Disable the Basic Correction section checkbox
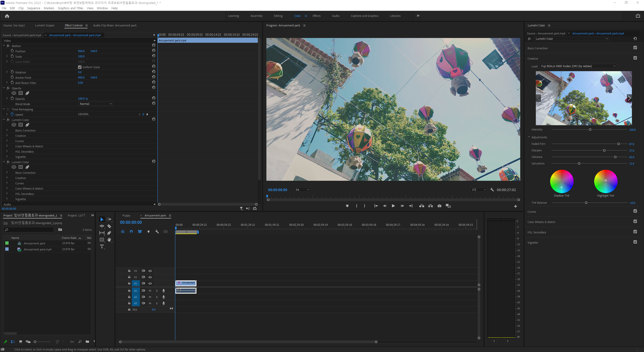Screen dimensions: 644x352 click(635, 48)
